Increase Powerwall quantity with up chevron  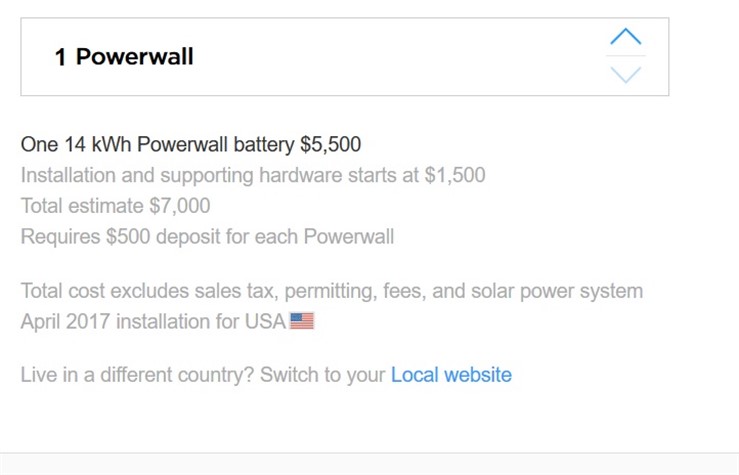(625, 36)
